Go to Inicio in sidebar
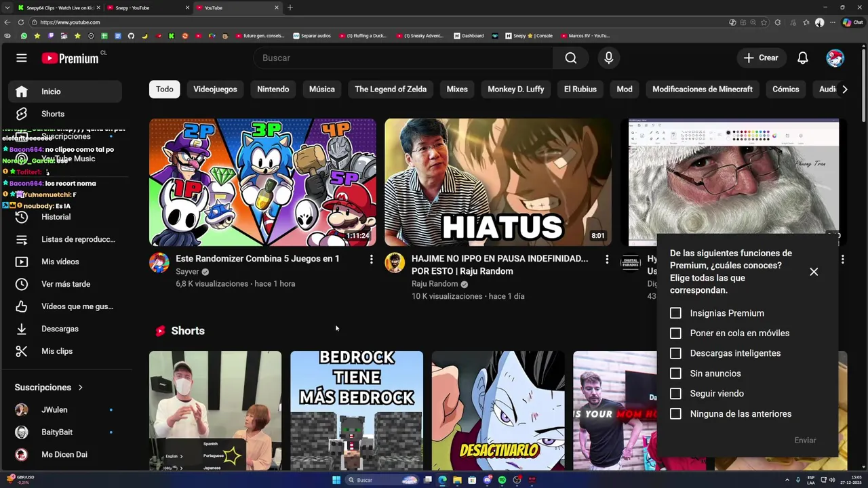The height and width of the screenshot is (488, 868). [65, 91]
